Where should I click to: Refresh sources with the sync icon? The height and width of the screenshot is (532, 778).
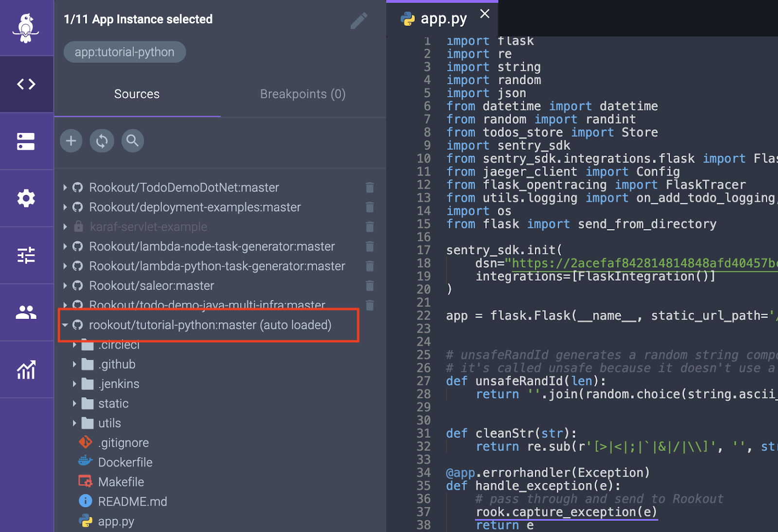coord(102,141)
